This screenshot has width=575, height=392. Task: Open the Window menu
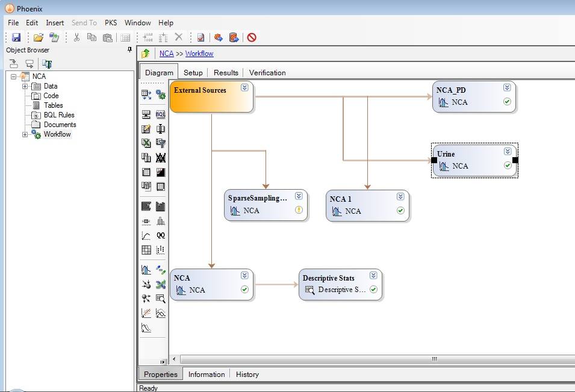pos(137,23)
